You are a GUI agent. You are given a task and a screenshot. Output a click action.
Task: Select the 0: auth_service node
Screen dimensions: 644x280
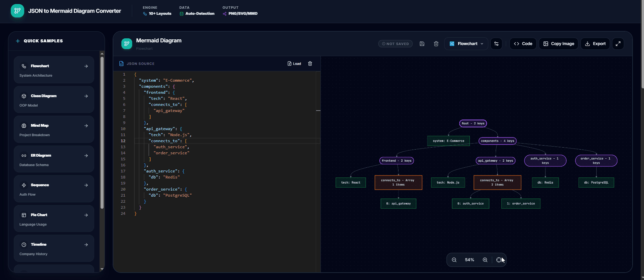470,204
